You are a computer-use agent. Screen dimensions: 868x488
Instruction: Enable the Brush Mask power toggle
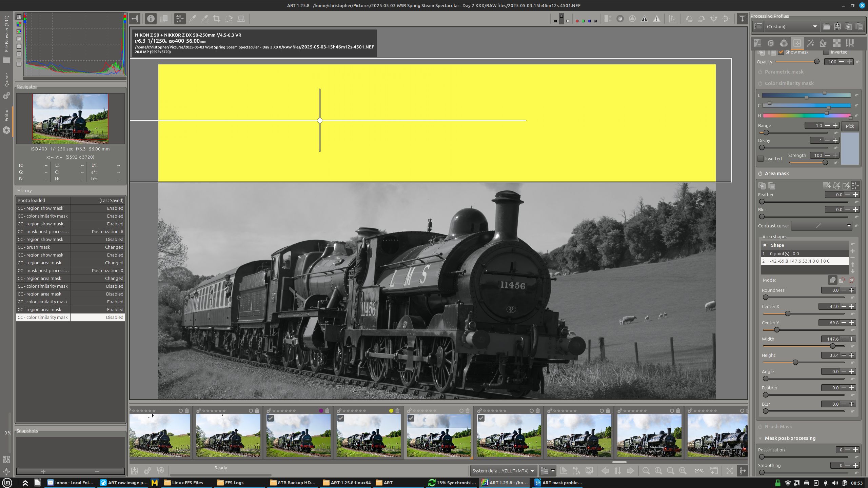[760, 427]
